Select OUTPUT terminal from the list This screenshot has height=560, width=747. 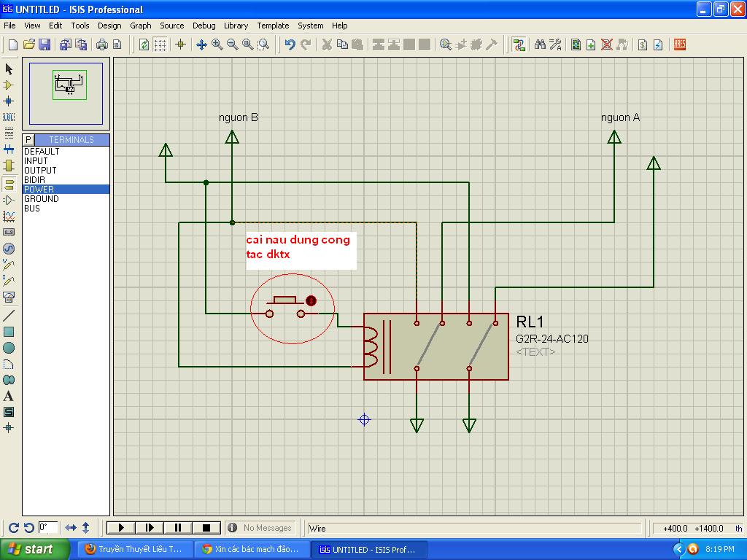tap(40, 171)
